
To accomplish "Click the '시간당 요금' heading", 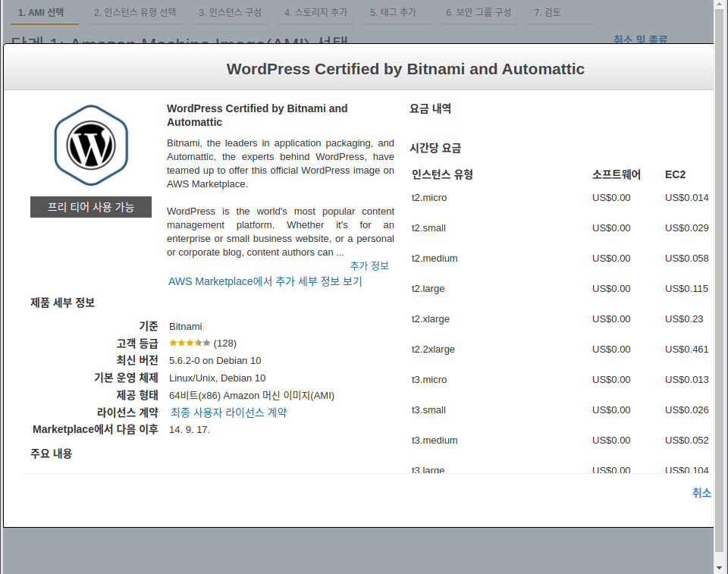I will click(x=435, y=148).
